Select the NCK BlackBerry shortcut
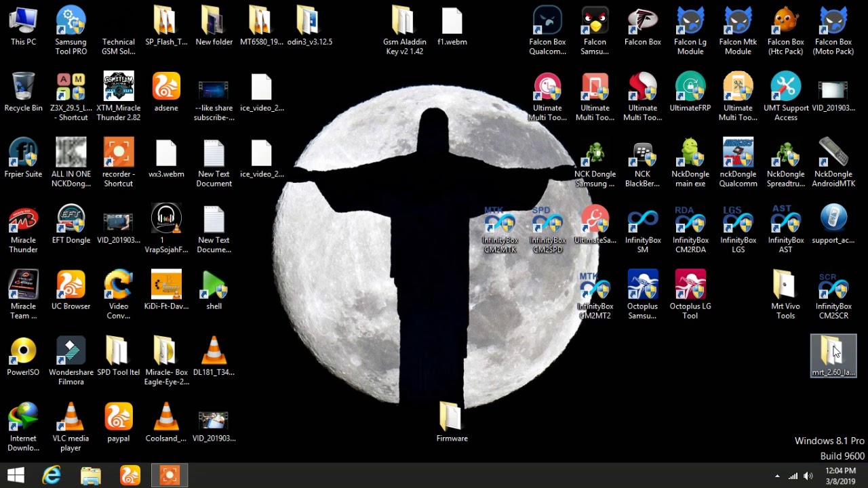The width and height of the screenshot is (868, 488). pos(642,163)
